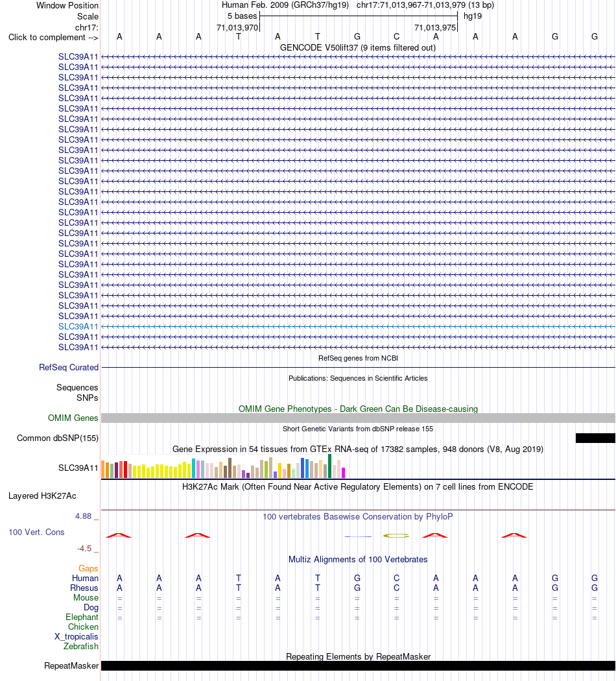Viewport: 616px width, 681px height.
Task: Click the OMIM Gene Phenotypes green title
Action: tap(358, 409)
